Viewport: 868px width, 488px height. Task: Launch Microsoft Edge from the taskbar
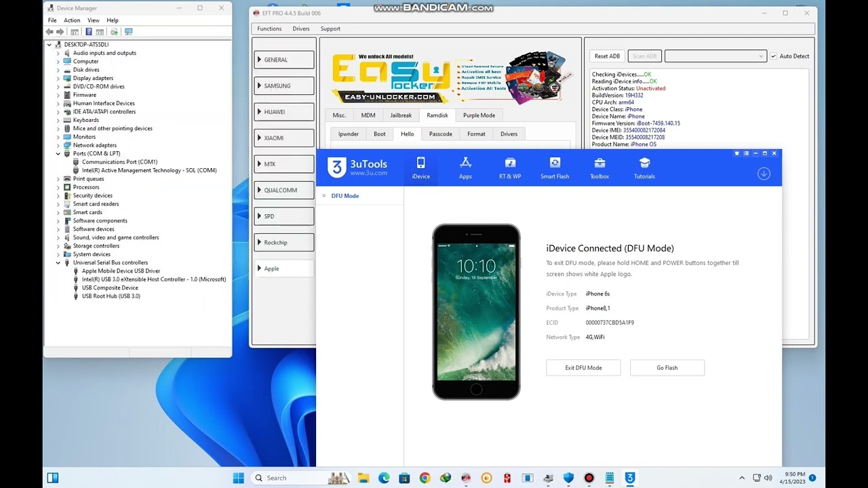point(384,478)
